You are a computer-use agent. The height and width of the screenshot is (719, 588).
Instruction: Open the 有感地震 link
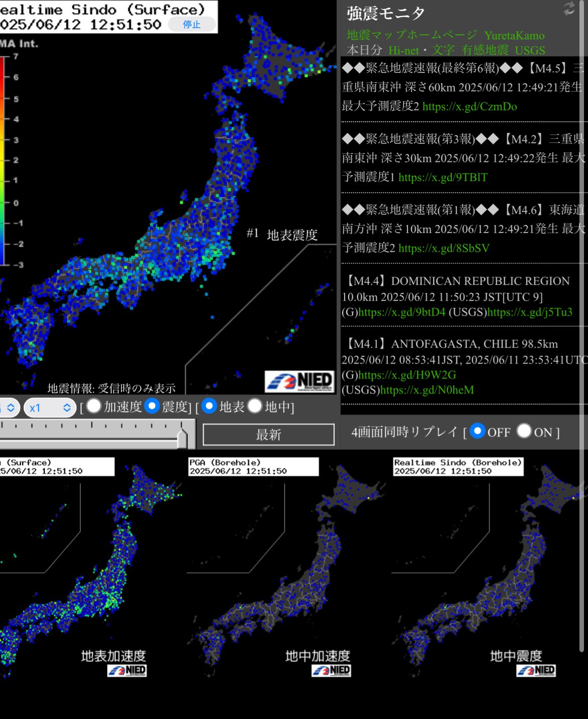point(485,50)
